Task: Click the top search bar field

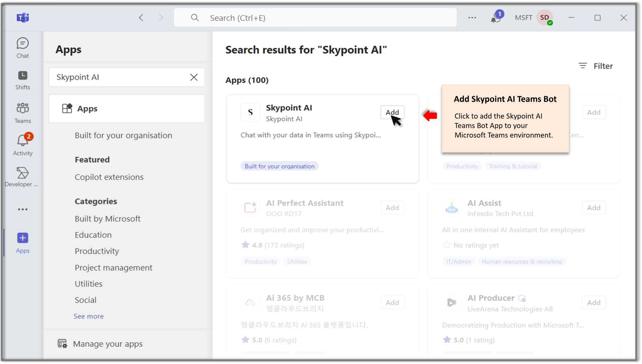Action: point(315,18)
